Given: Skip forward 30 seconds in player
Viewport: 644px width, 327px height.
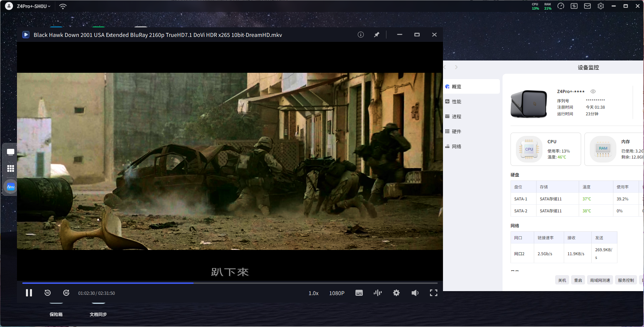Looking at the screenshot, I should click(66, 293).
